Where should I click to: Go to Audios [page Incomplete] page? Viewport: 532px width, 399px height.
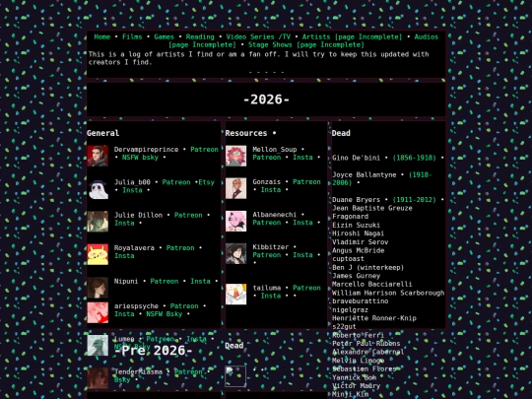coord(303,40)
